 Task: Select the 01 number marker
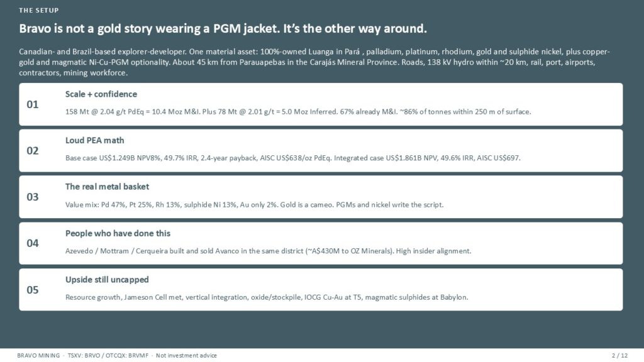click(x=33, y=104)
